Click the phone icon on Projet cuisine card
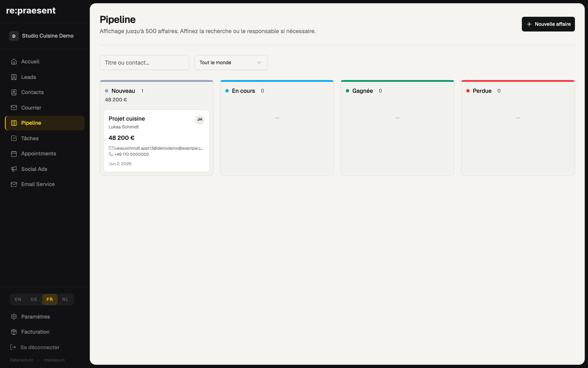Image resolution: width=588 pixels, height=368 pixels. click(x=111, y=154)
